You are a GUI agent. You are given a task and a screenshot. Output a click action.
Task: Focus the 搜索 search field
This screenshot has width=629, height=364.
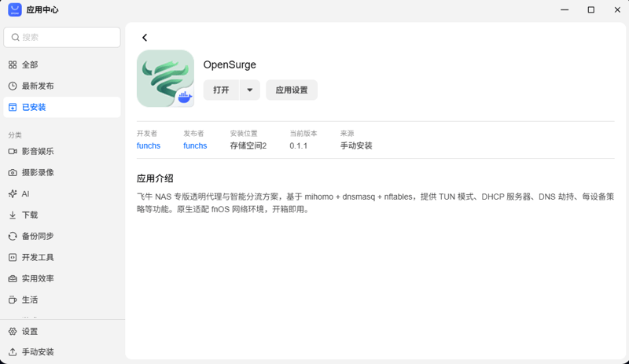[x=62, y=37]
